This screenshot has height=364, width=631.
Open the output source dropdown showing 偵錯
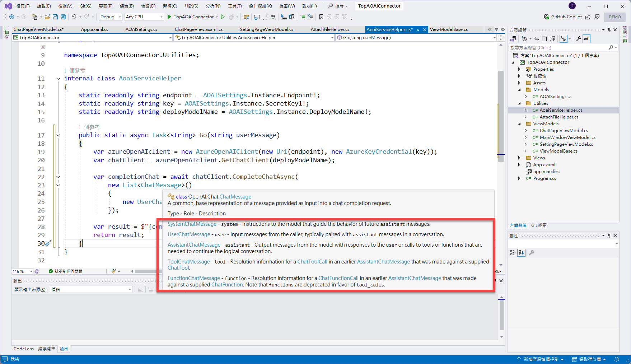91,289
